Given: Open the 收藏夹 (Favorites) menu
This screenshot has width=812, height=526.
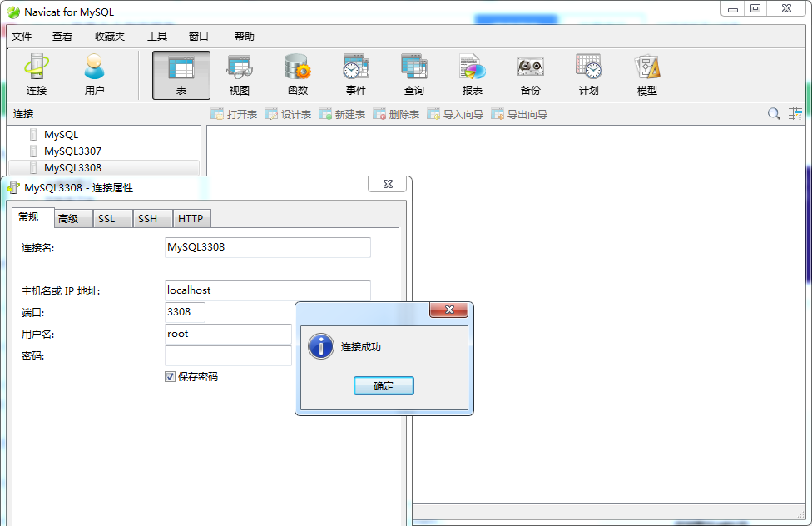Looking at the screenshot, I should point(110,37).
